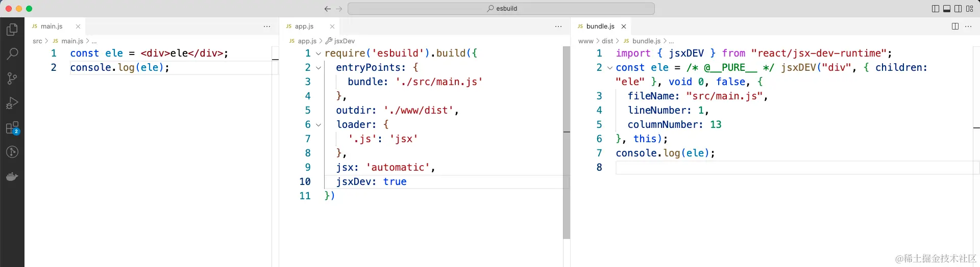
Task: Click main.js file in breadcrumb
Action: [x=72, y=41]
